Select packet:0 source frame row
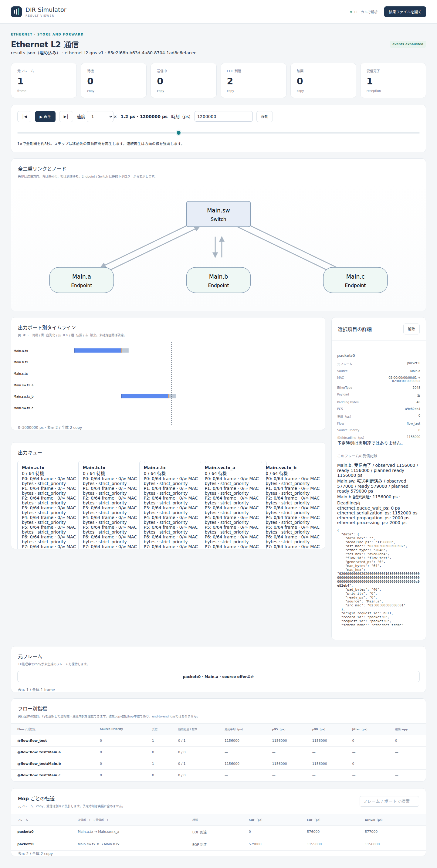 pos(218,676)
